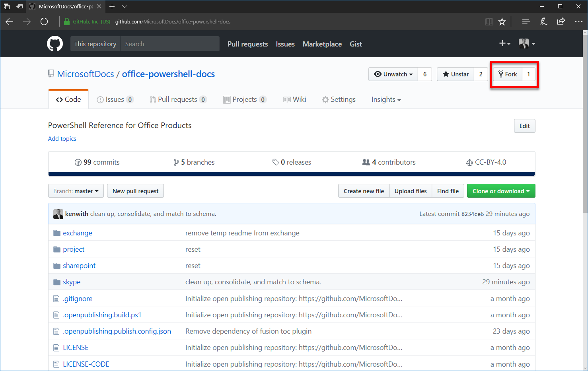Switch to the repository Pull requests tab
This screenshot has width=588, height=371.
pyautogui.click(x=178, y=99)
